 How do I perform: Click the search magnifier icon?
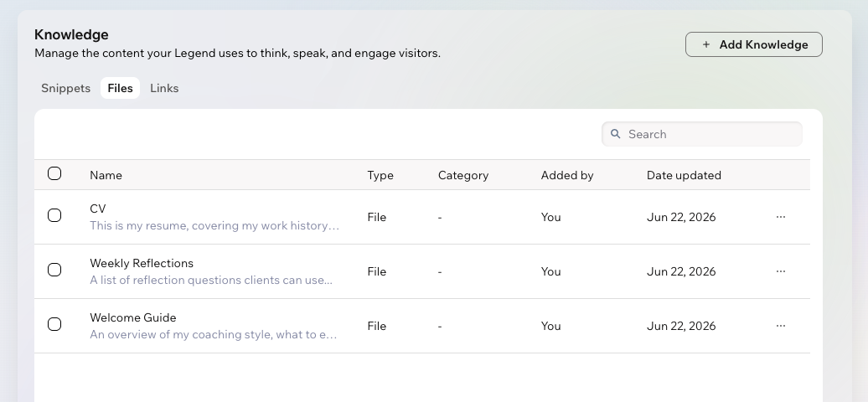pyautogui.click(x=615, y=134)
